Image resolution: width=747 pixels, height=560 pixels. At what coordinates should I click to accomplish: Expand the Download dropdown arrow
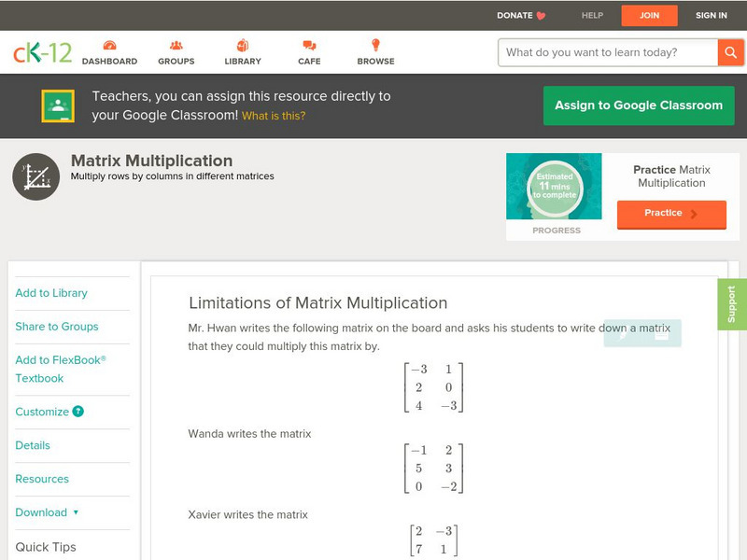coord(76,512)
